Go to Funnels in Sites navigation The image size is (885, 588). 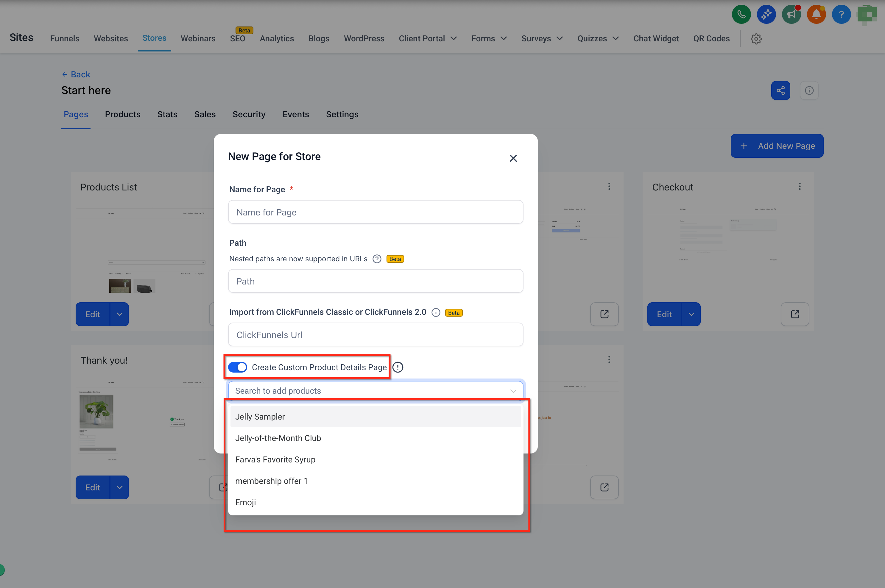pyautogui.click(x=65, y=38)
